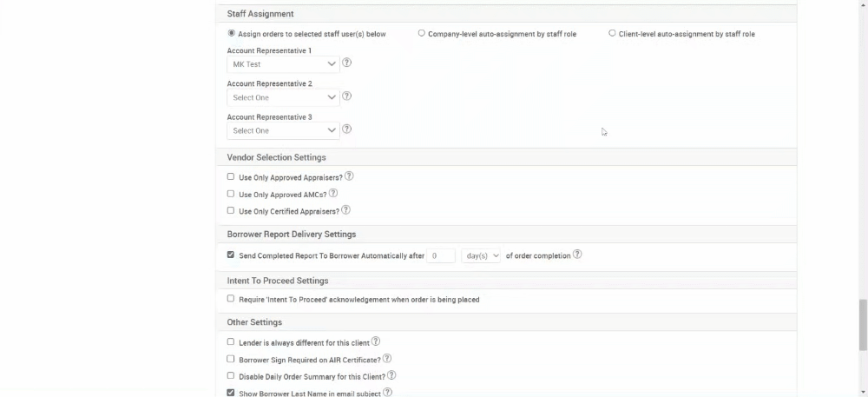Viewport: 868px width, 397px height.
Task: Click the days number input field
Action: click(x=441, y=255)
